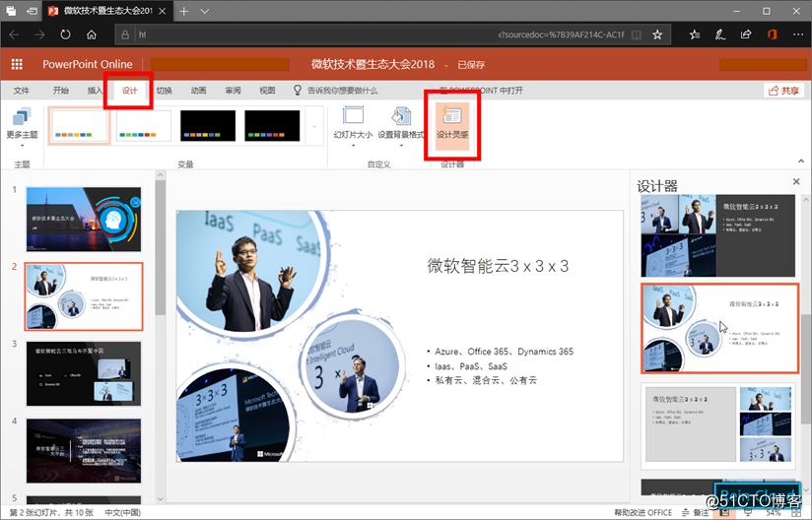Click slide panel scrollbar up arrow
Viewport: 812px width, 520px height.
[160, 175]
